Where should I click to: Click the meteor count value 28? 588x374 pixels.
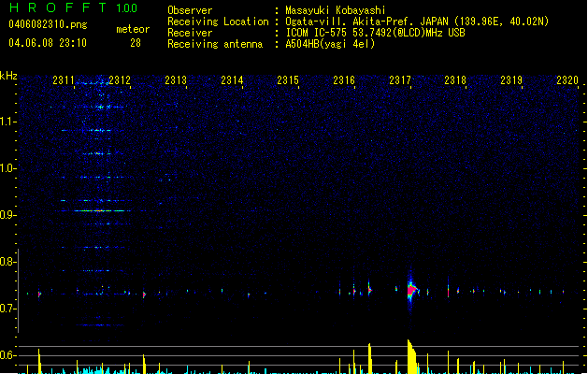pyautogui.click(x=136, y=43)
